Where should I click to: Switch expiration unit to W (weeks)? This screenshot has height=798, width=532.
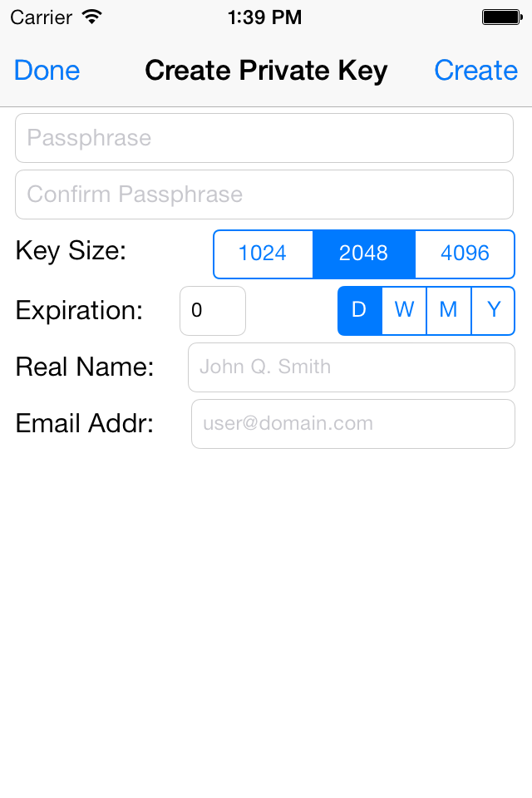point(404,311)
